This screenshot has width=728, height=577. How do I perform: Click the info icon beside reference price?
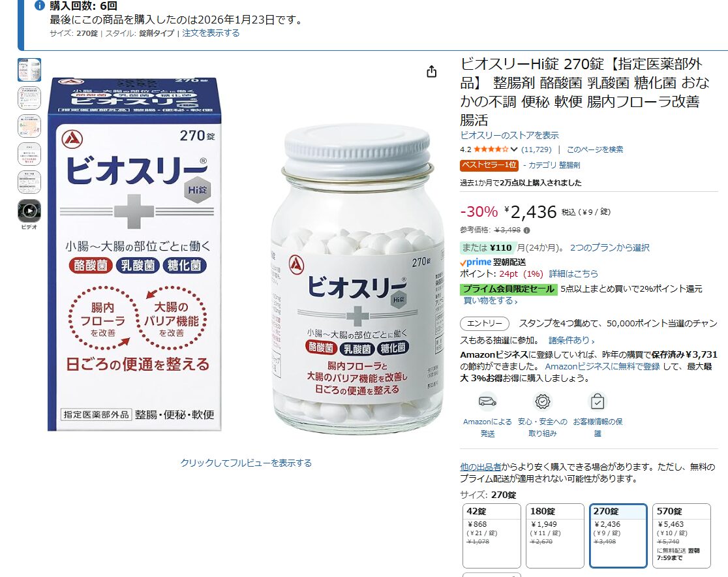526,230
